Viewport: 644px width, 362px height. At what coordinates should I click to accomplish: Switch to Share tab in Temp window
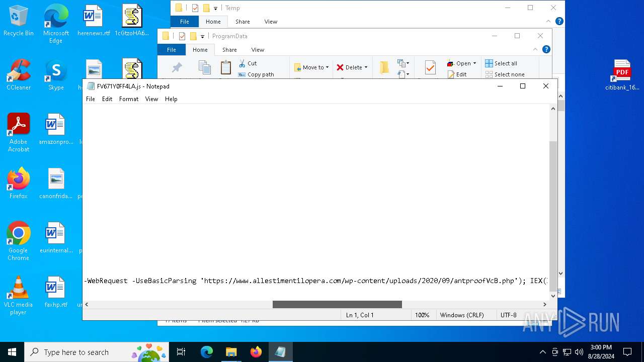(243, 22)
